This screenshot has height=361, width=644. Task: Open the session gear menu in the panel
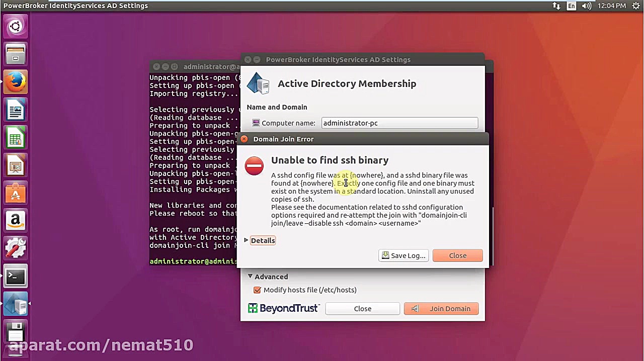coord(635,6)
